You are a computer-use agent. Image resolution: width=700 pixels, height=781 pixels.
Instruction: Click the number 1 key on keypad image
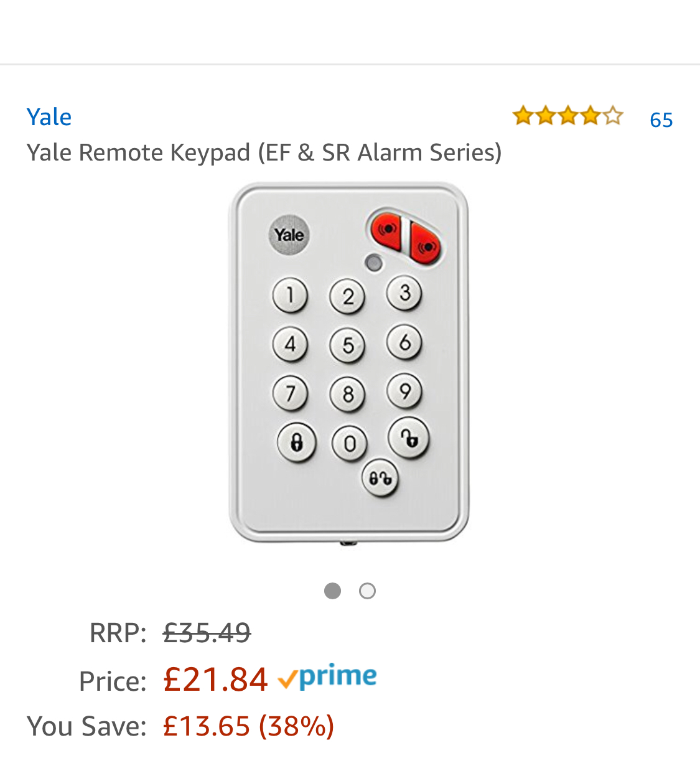290,294
